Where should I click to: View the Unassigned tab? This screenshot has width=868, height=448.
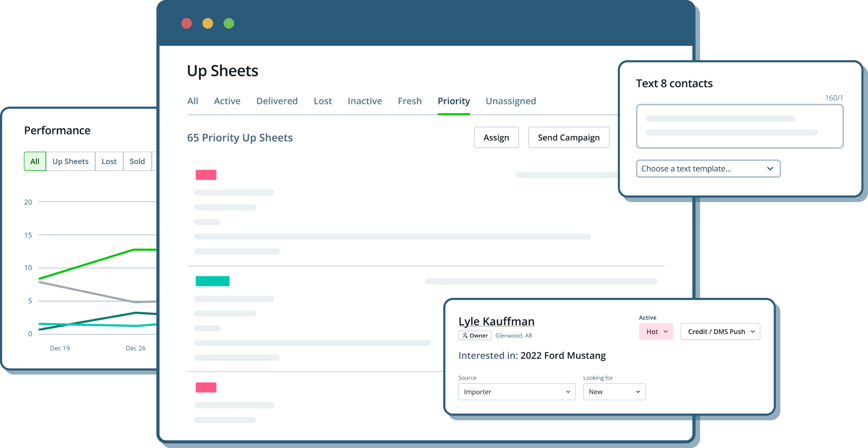(511, 101)
